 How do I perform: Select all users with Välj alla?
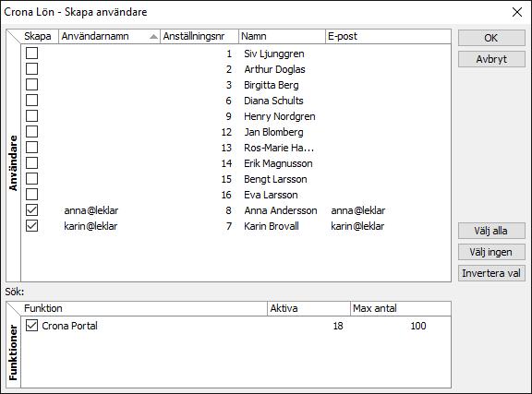tap(491, 231)
